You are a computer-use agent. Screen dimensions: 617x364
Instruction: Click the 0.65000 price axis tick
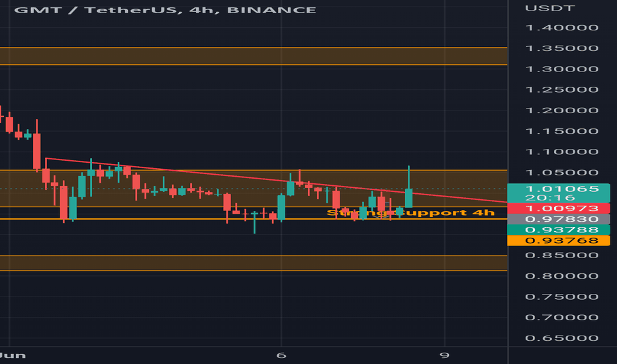click(x=562, y=338)
